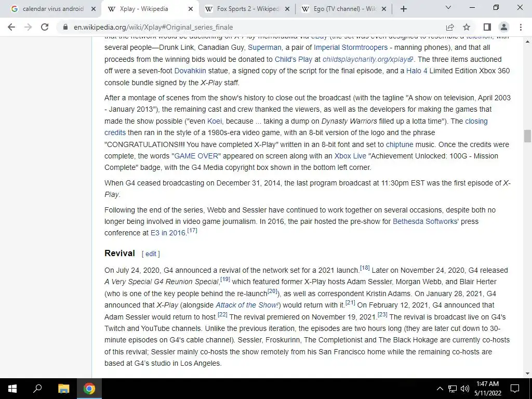Screen dimensions: 532x399
Task: Open the Superman link
Action: pos(264,47)
